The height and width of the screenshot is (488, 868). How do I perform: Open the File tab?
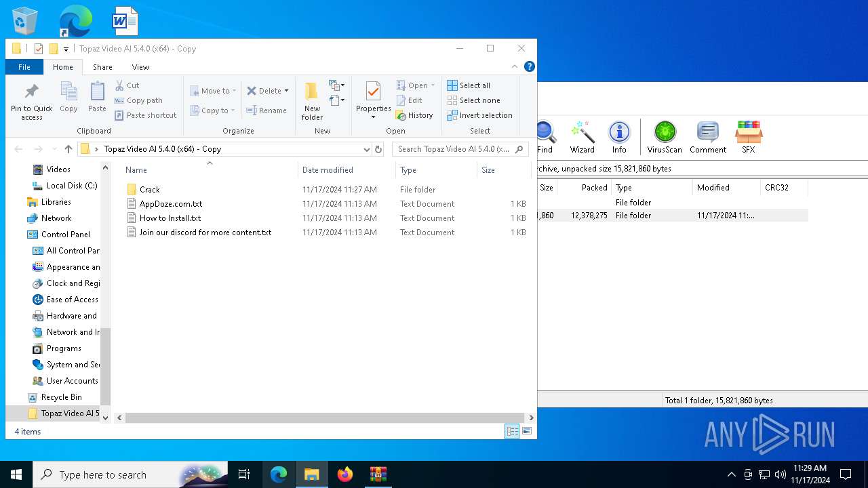[24, 67]
